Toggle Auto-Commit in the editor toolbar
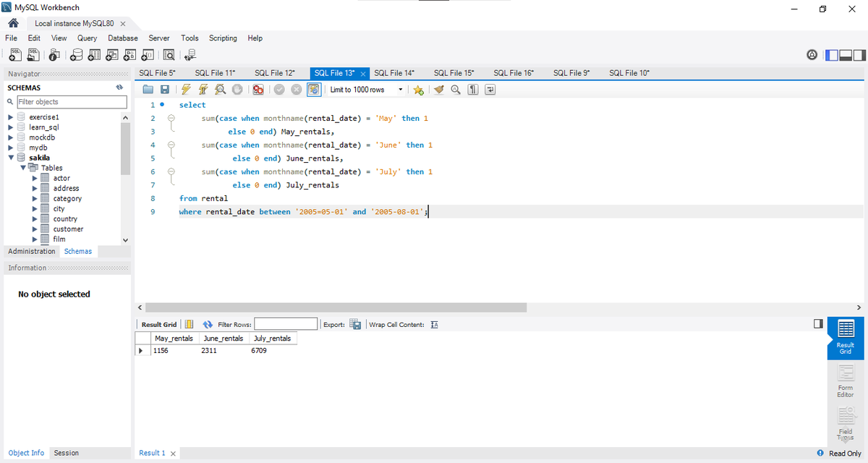This screenshot has width=868, height=463. click(314, 89)
